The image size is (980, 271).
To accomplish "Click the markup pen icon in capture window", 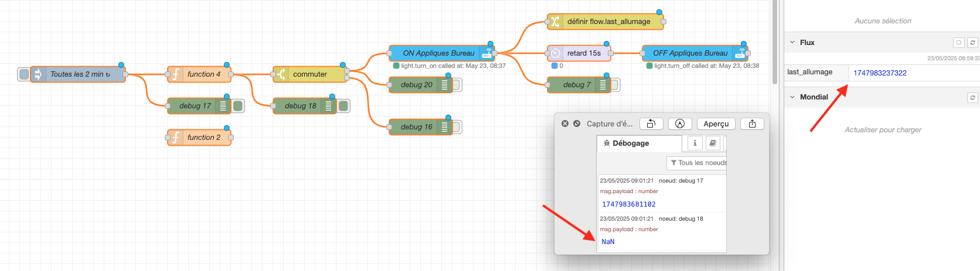I will click(680, 124).
